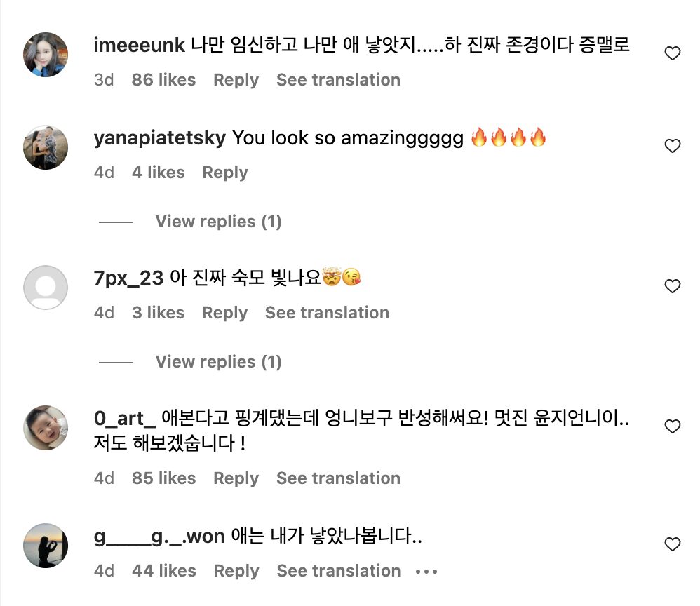This screenshot has height=606, width=700.
Task: Translate the 0_art_ comment
Action: tap(338, 478)
